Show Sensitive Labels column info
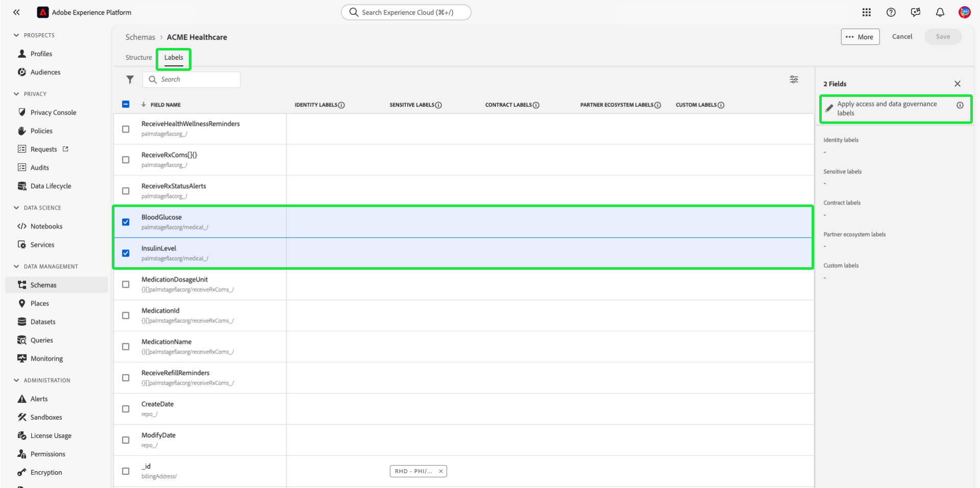 point(438,105)
